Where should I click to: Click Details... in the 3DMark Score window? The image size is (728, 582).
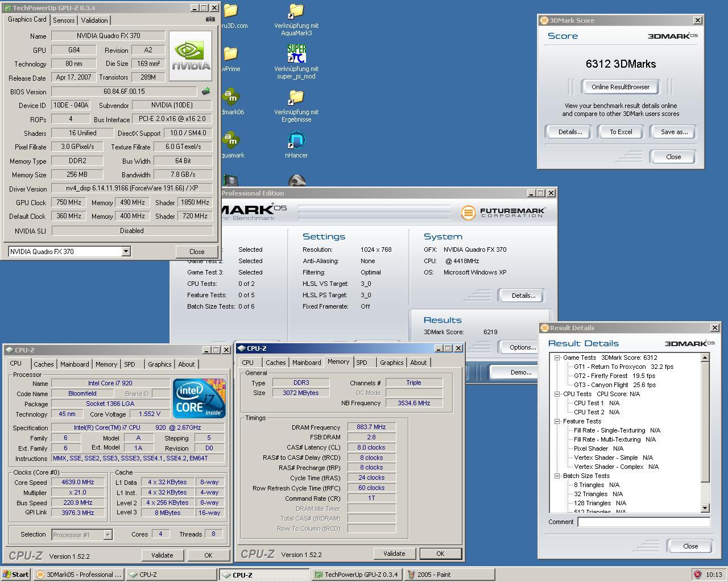pos(570,132)
